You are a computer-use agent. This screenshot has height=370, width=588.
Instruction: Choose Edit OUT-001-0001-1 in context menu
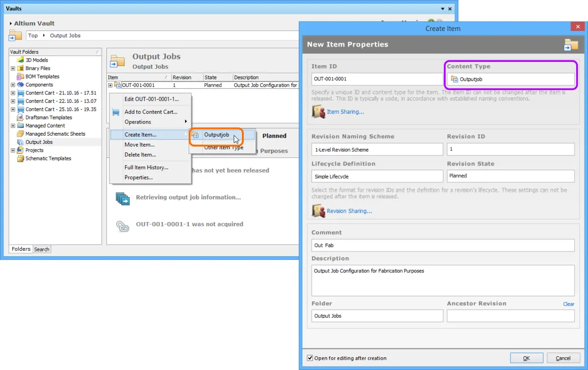click(x=150, y=99)
